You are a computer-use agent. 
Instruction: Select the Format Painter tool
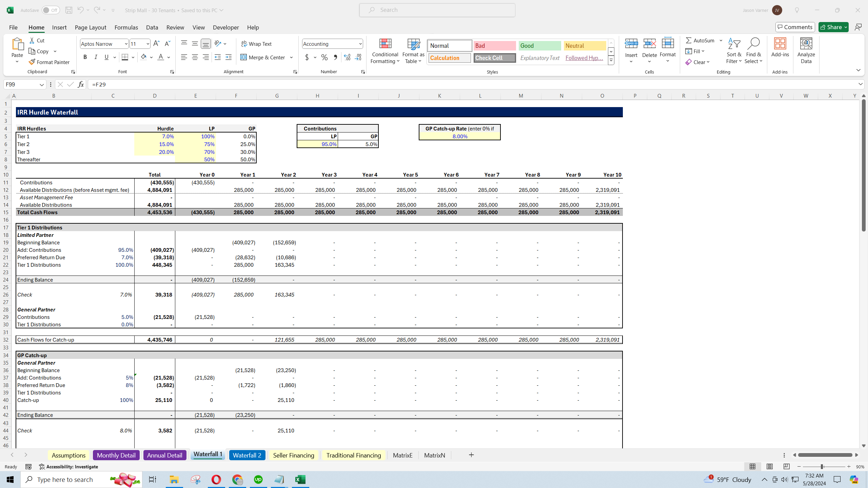pyautogui.click(x=49, y=62)
